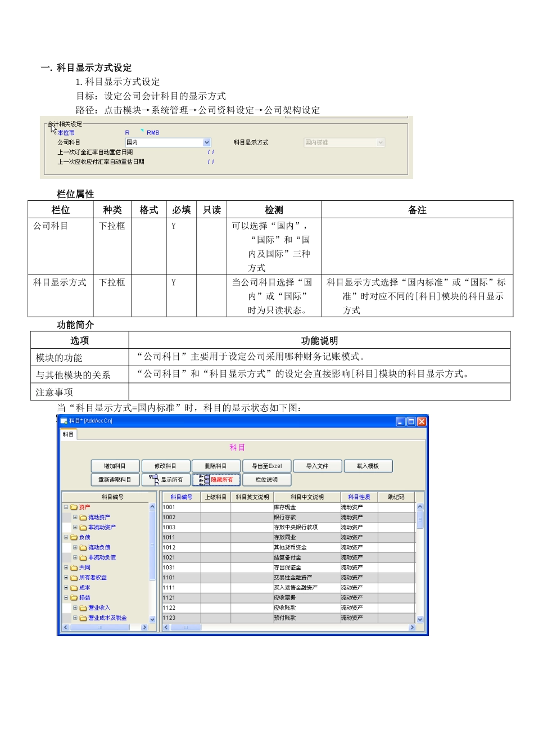Click the 修改科目 button
This screenshot has width=534, height=756.
(x=165, y=466)
